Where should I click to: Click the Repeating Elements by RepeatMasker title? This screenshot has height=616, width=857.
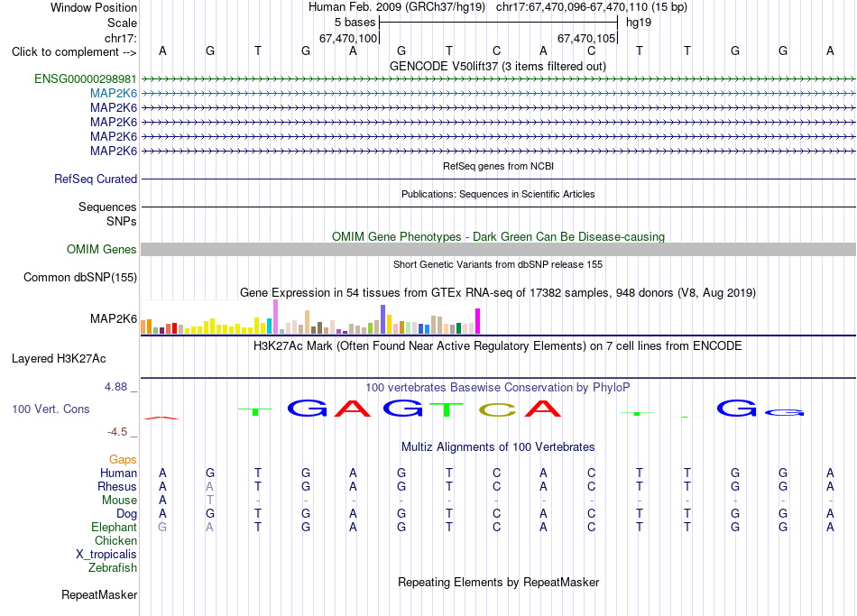click(499, 582)
